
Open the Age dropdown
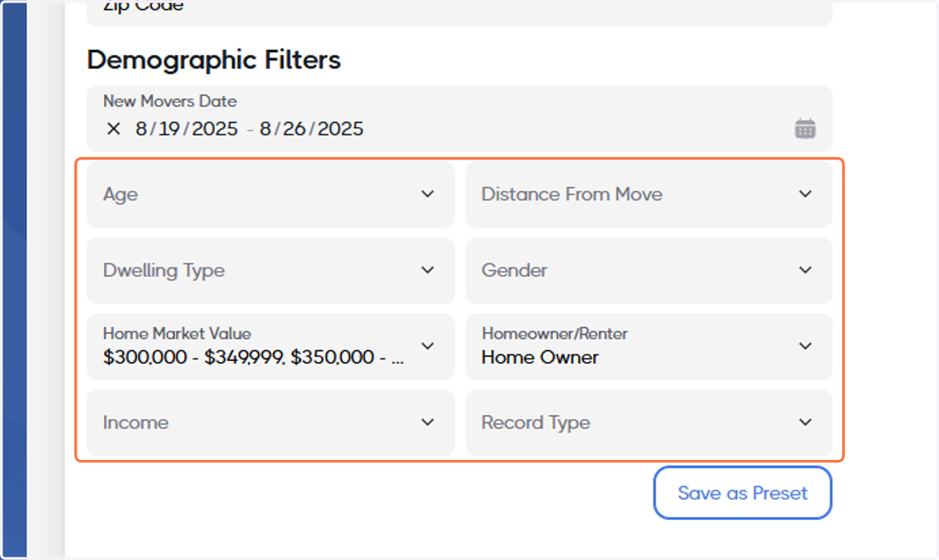[x=271, y=194]
